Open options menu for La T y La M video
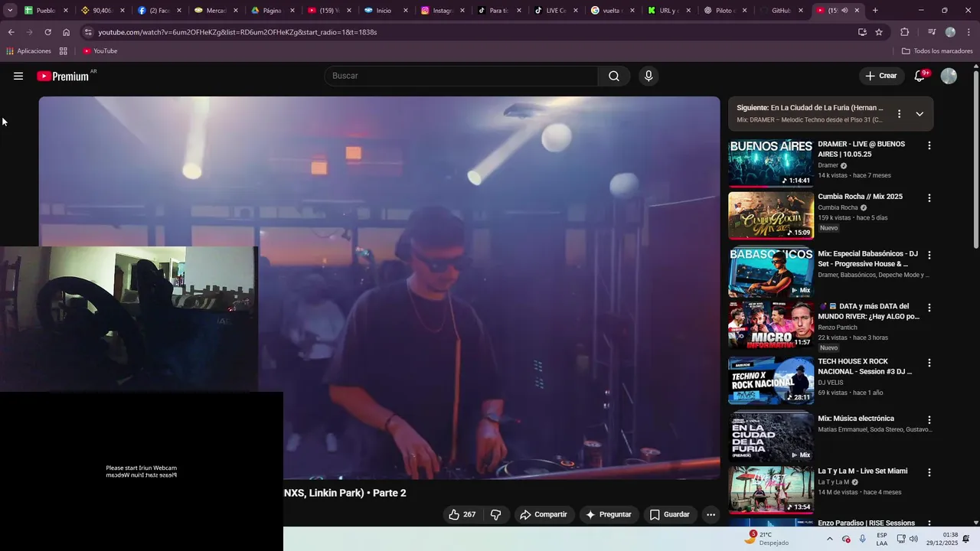This screenshot has width=980, height=551. 929,473
